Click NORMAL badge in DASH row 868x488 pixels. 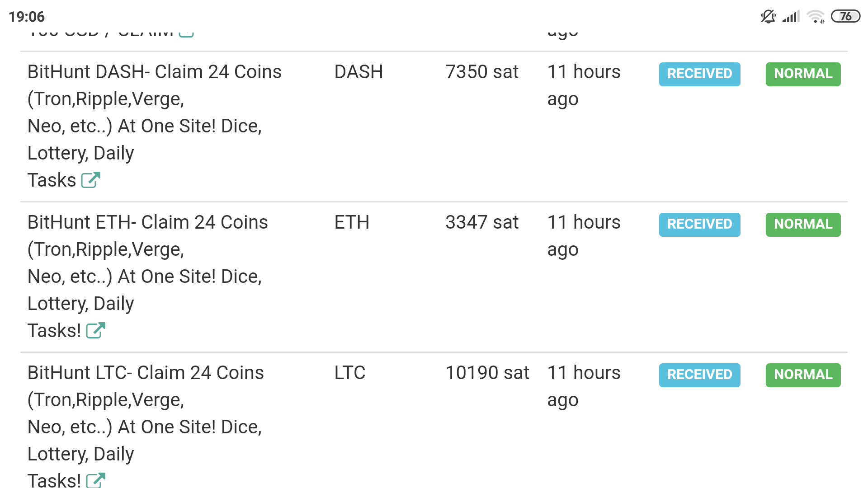click(x=803, y=74)
